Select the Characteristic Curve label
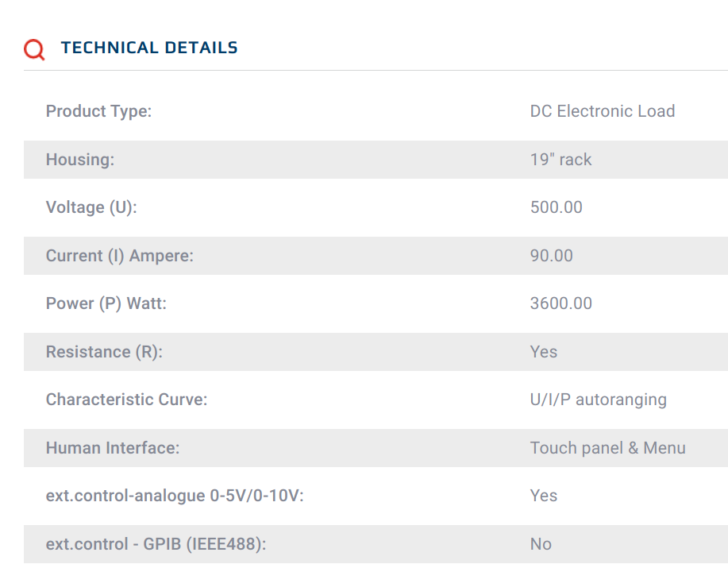Viewport: 728px width, 564px height. click(x=127, y=400)
